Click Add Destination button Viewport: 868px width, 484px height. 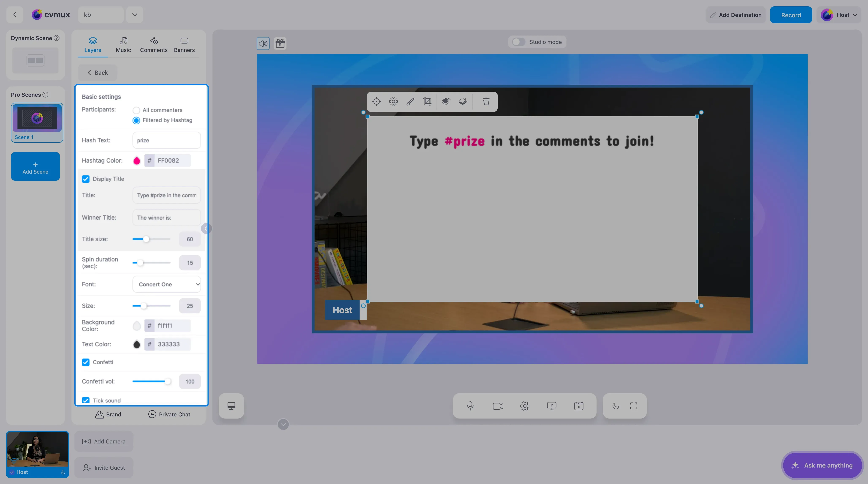[x=736, y=15]
